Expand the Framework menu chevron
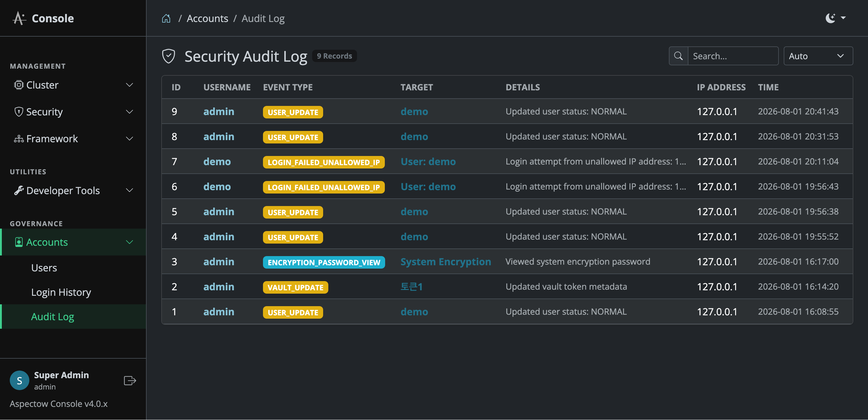The image size is (868, 420). click(129, 139)
